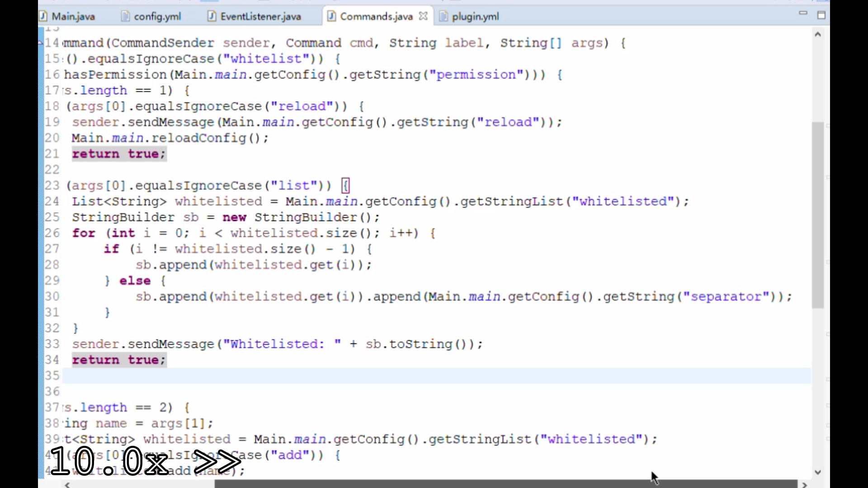Viewport: 868px width, 488px height.
Task: Click "return true;" on line 21
Action: point(119,154)
